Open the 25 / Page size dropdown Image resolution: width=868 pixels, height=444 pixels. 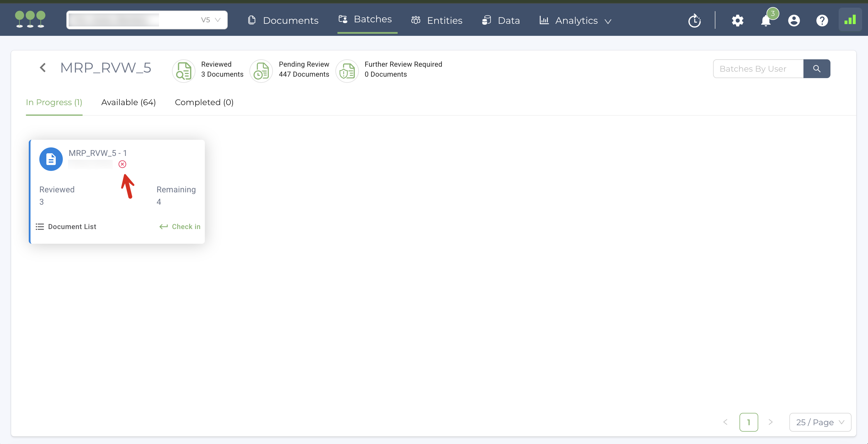(820, 422)
